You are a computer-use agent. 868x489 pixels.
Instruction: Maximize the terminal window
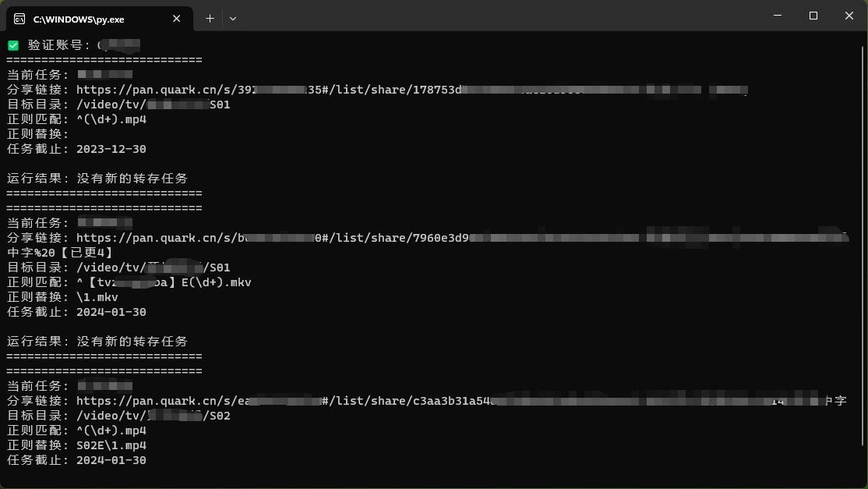[813, 16]
